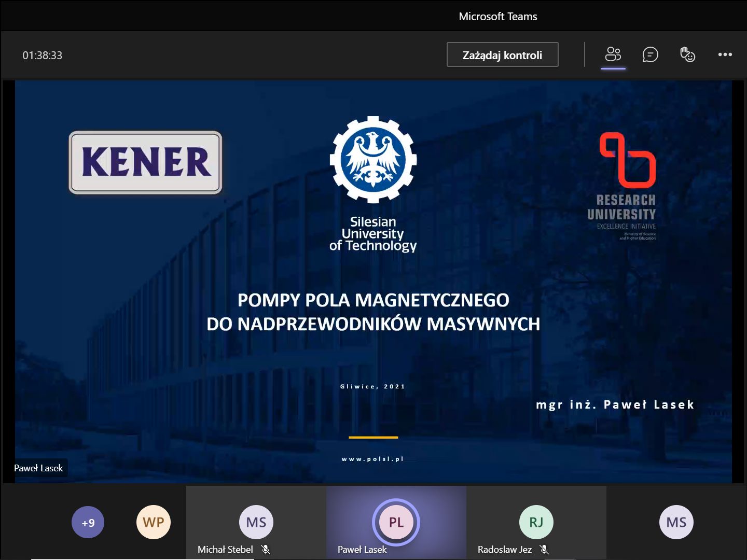Click the slide title POMPY POLA MAGNETYCZNEGO
Screen dimensions: 747x560
[374, 300]
